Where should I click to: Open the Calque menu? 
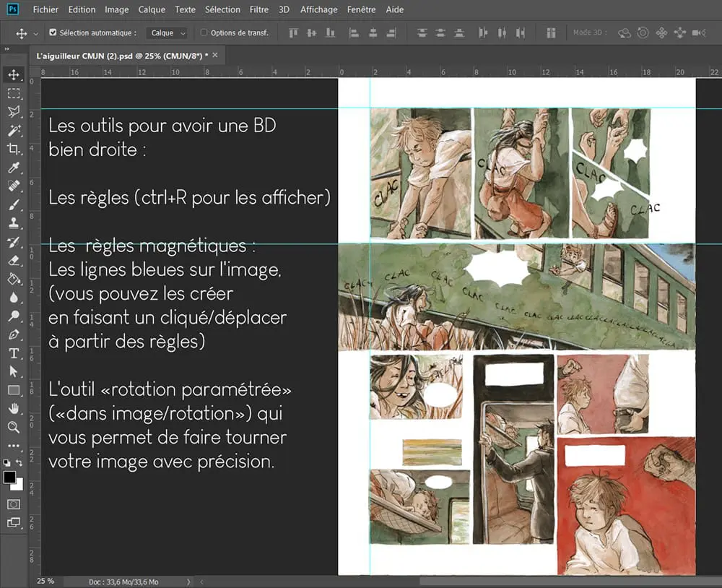152,9
